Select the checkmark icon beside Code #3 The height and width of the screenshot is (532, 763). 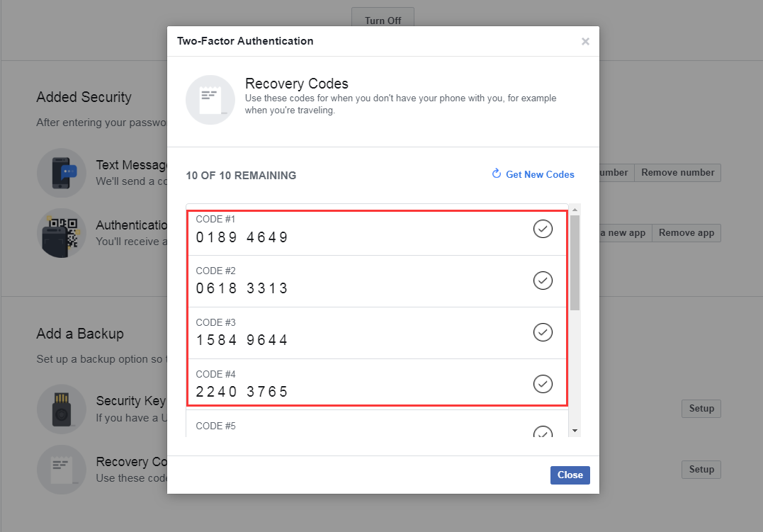543,332
